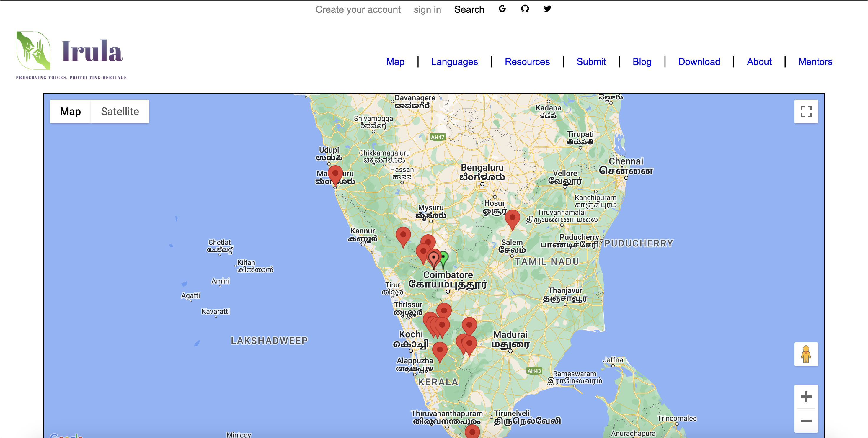Click the Street View pegman icon
This screenshot has height=438, width=868.
coord(806,354)
